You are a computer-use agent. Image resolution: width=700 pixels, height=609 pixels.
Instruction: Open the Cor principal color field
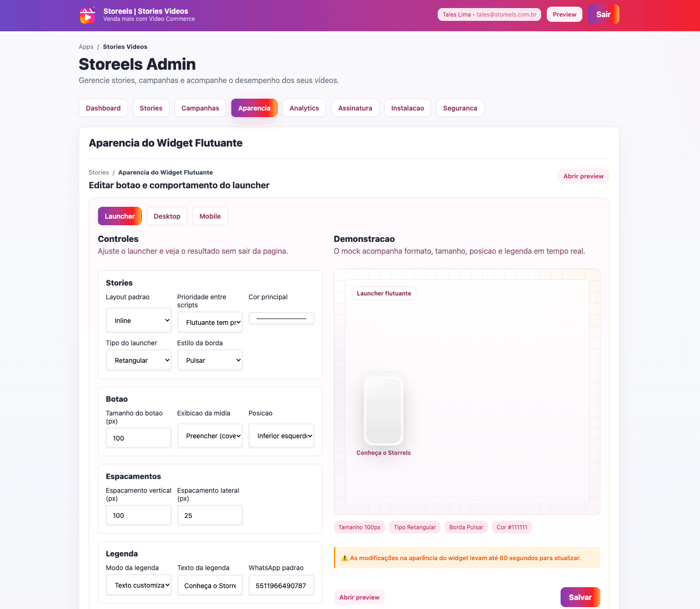pos(281,318)
